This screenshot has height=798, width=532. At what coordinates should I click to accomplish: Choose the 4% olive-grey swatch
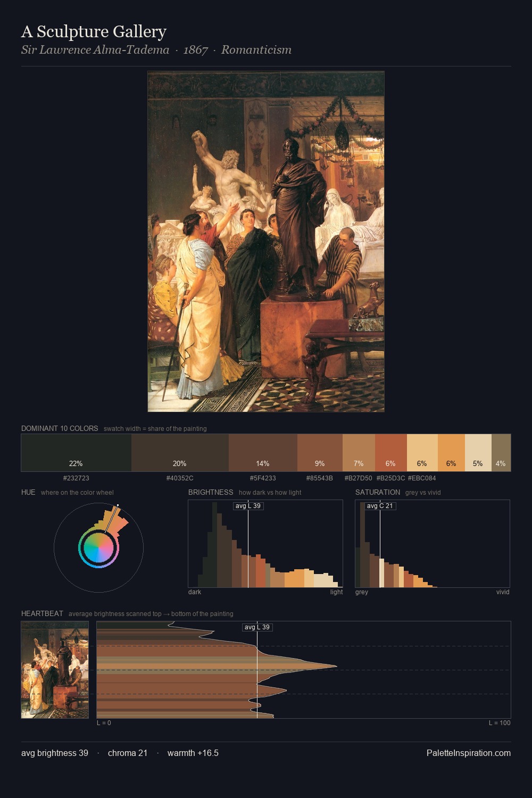[x=501, y=453]
